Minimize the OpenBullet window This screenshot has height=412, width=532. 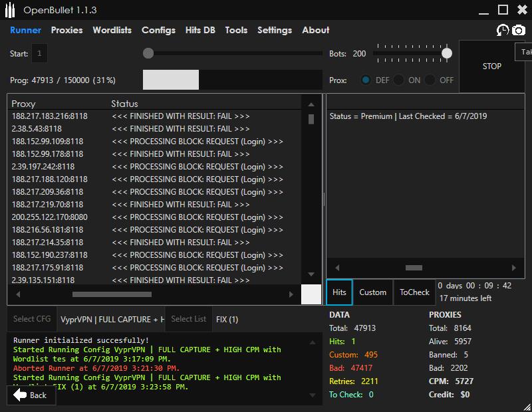tap(484, 13)
